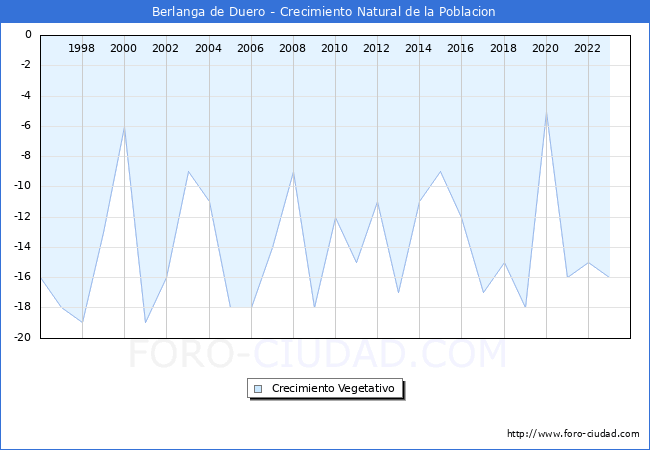
Task: Click the -6 value on the y-axis
Action: (26, 126)
